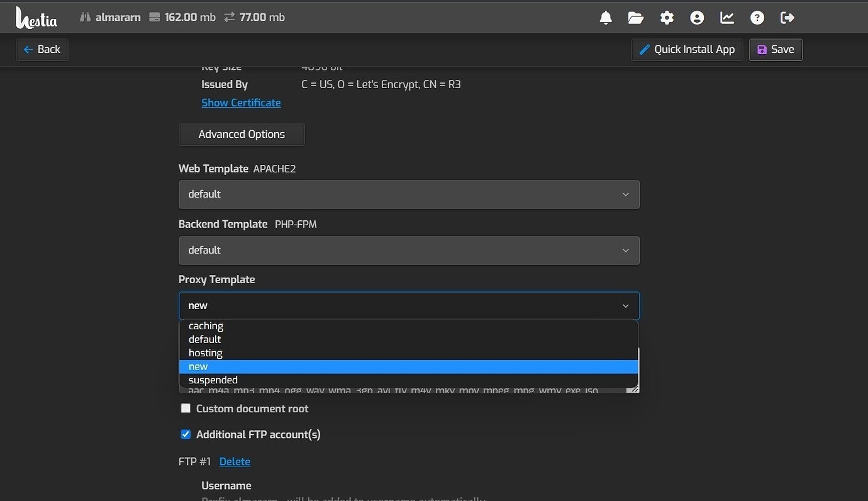The width and height of the screenshot is (868, 501).
Task: Log out using the exit icon
Action: (x=787, y=17)
